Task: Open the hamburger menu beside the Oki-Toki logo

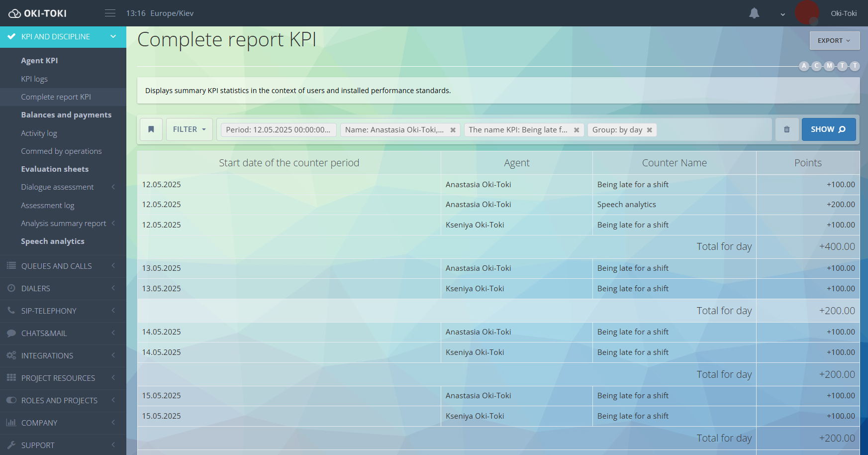Action: coord(110,13)
